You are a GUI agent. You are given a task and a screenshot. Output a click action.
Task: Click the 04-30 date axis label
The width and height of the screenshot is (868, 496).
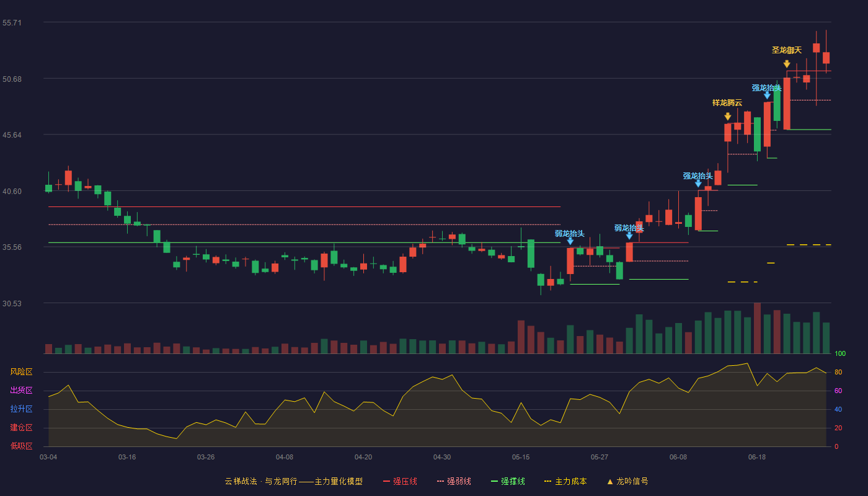[442, 457]
